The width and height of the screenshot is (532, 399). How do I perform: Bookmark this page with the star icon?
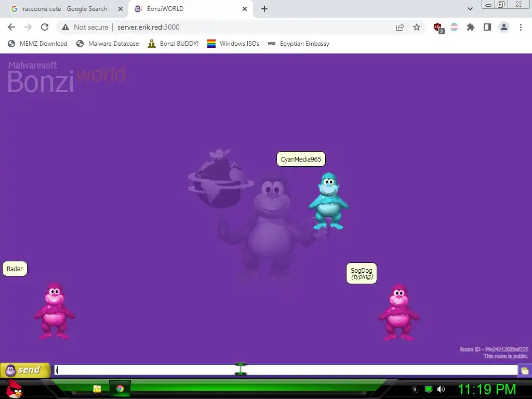417,27
